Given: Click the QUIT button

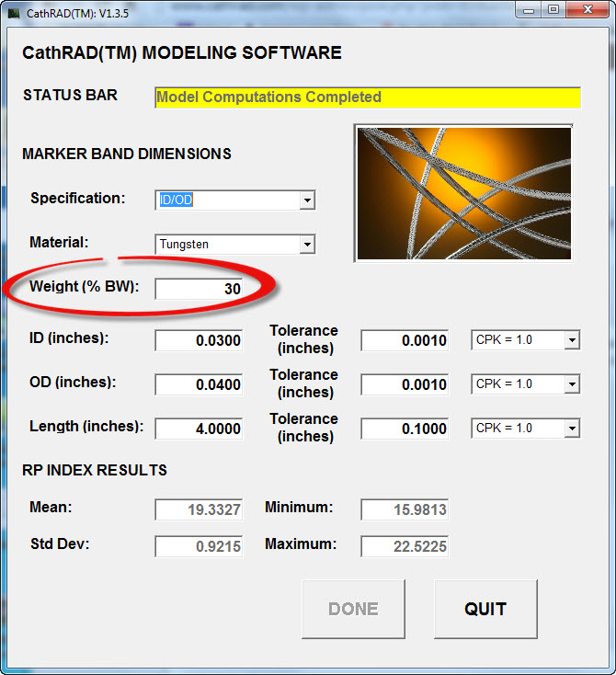Looking at the screenshot, I should [x=485, y=609].
